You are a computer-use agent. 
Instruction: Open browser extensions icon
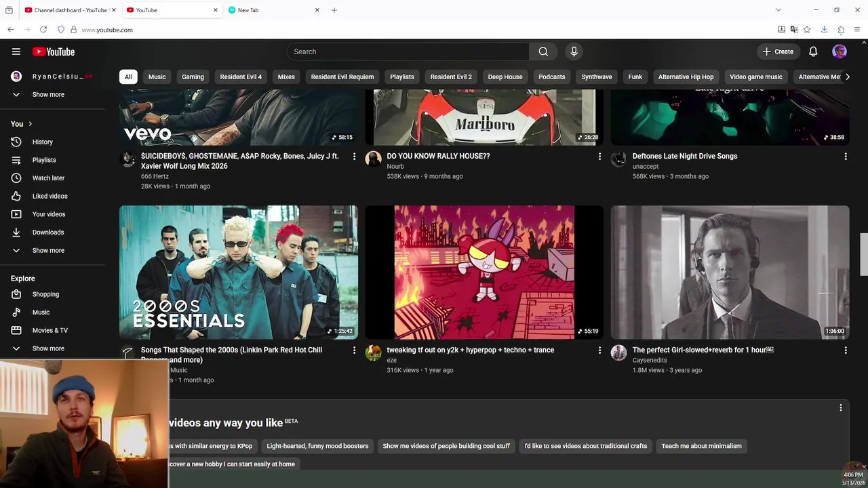(x=841, y=30)
